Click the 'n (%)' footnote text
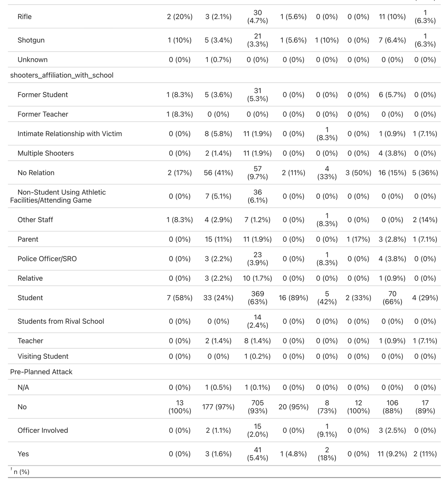This screenshot has width=448, height=484. click(x=21, y=472)
